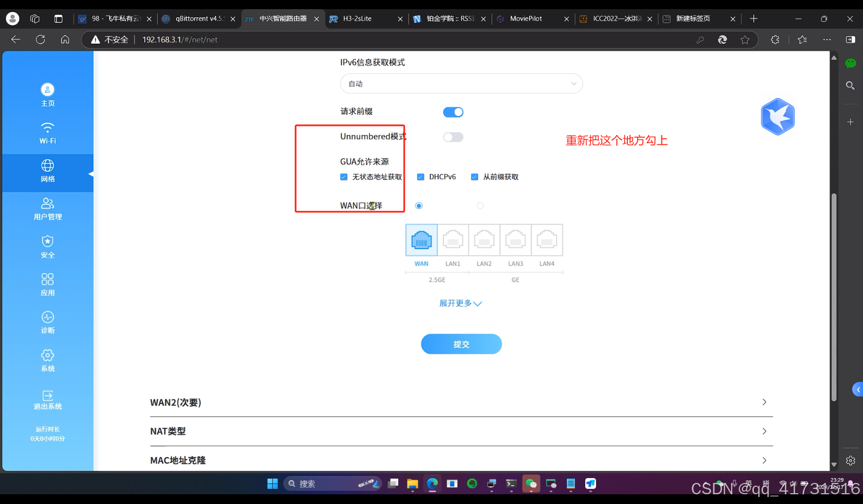Add this page to favorites star

[745, 39]
